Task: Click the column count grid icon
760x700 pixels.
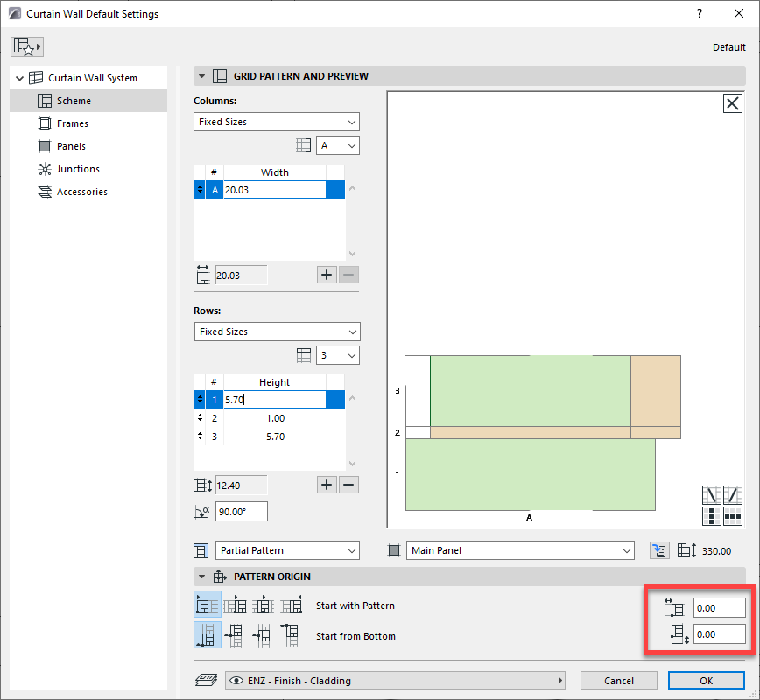Action: 304,145
